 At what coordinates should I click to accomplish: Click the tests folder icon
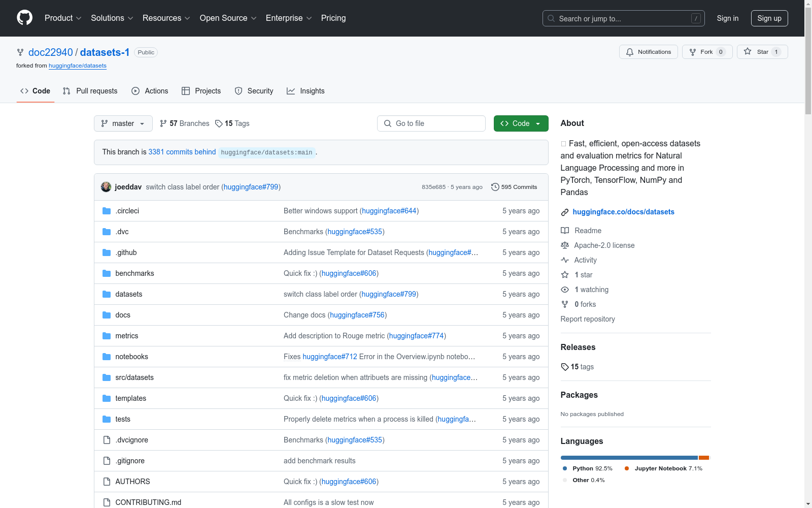(x=107, y=419)
